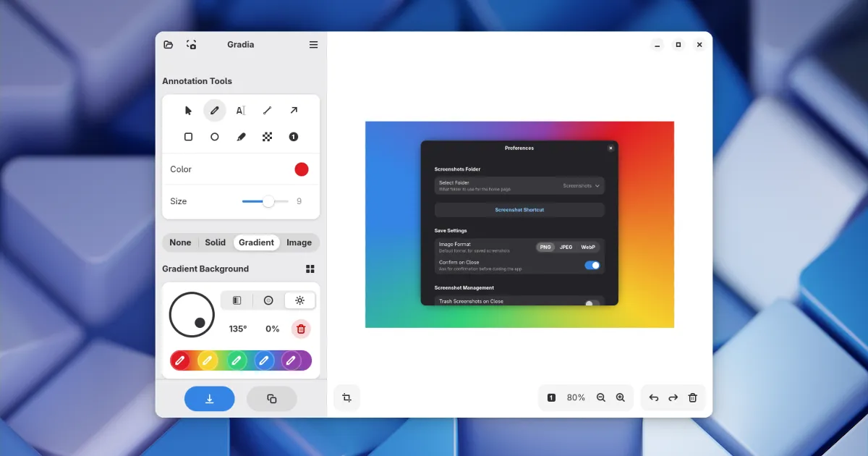Open the Gradia hamburger main menu
The image size is (868, 456).
click(x=313, y=45)
